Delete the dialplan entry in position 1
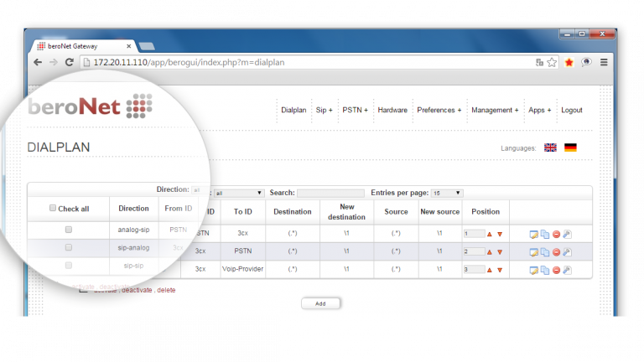The width and height of the screenshot is (644, 362). pos(557,235)
